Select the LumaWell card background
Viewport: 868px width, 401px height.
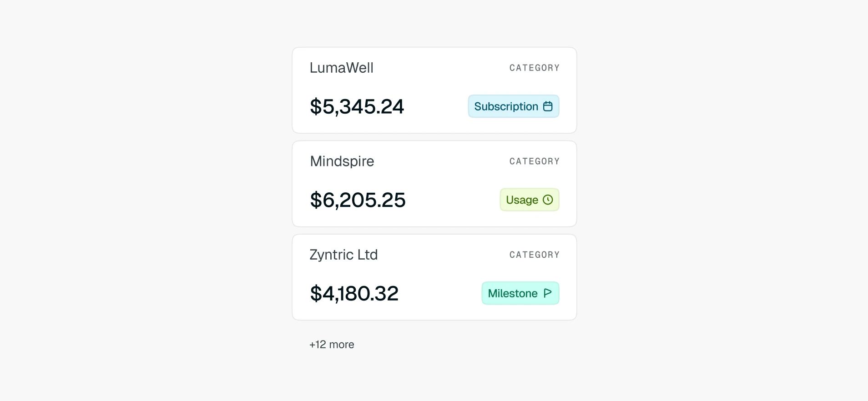[x=434, y=90]
